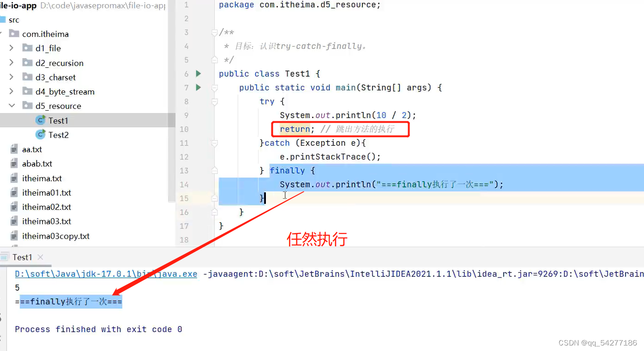
Task: Click the console output line 5
Action: [x=17, y=288]
